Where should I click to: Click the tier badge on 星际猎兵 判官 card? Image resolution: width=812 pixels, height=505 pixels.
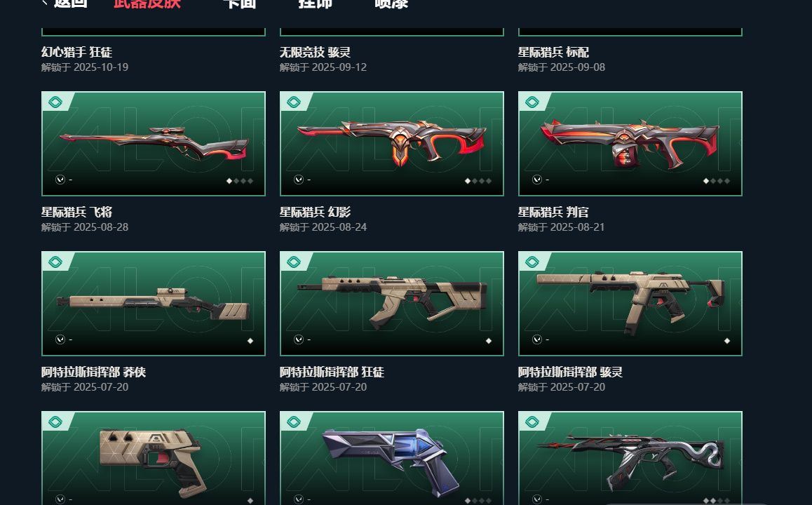tap(532, 102)
